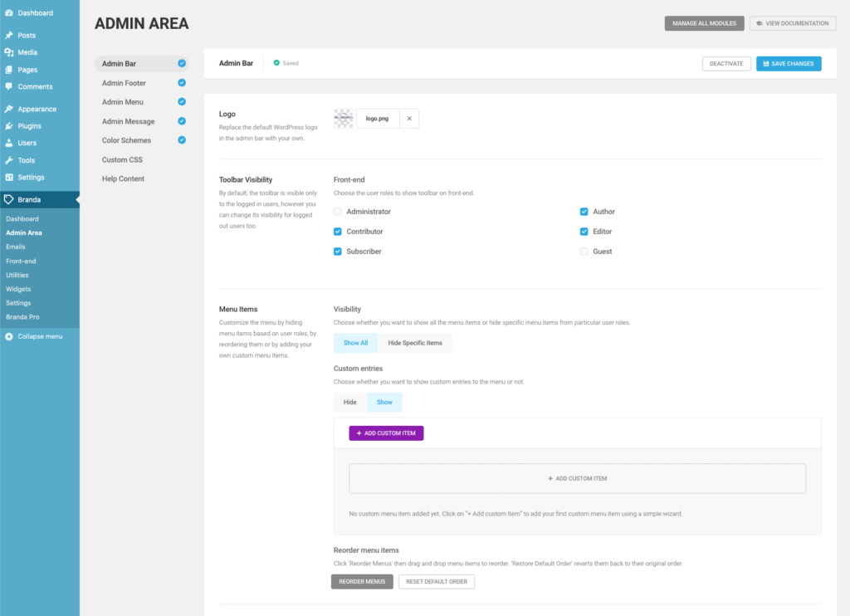Open the Widgets submenu item
Image resolution: width=850 pixels, height=616 pixels.
click(18, 290)
